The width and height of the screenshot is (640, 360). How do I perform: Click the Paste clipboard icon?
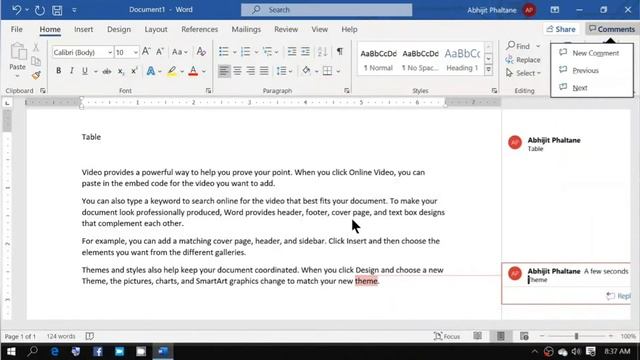18,52
